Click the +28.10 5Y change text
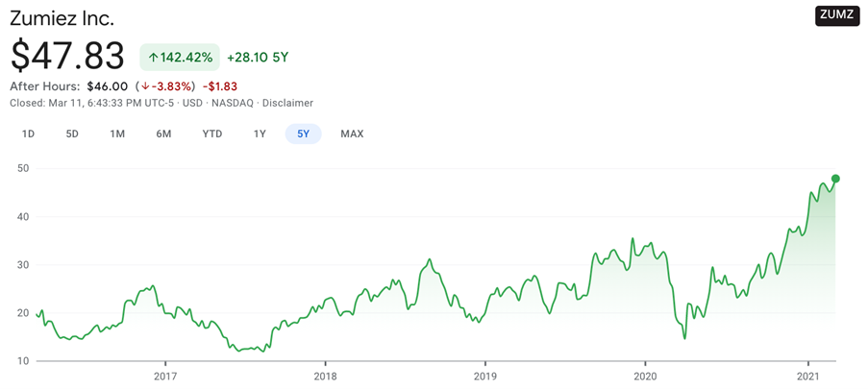The width and height of the screenshot is (868, 389). click(x=258, y=57)
